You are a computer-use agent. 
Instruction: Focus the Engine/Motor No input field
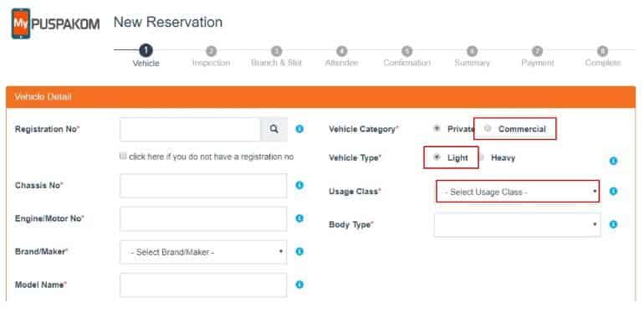203,219
